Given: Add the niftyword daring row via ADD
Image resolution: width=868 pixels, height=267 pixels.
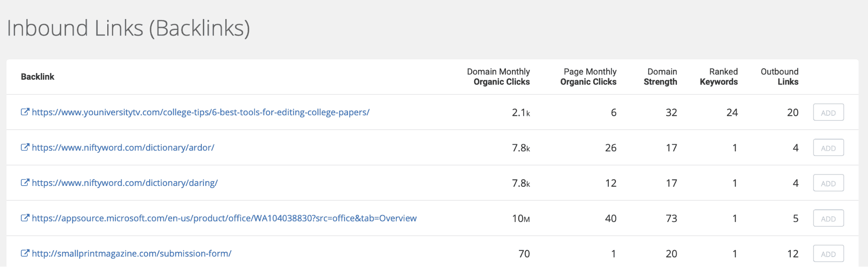Looking at the screenshot, I should click(x=828, y=183).
